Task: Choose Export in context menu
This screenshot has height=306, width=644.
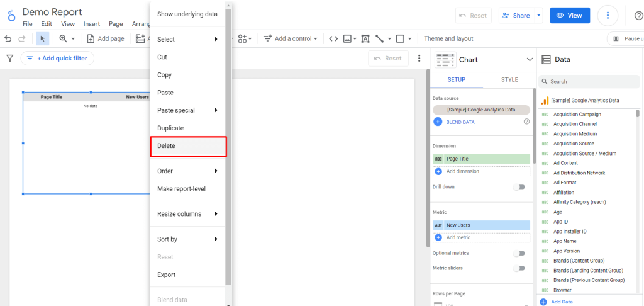Action: pyautogui.click(x=187, y=275)
